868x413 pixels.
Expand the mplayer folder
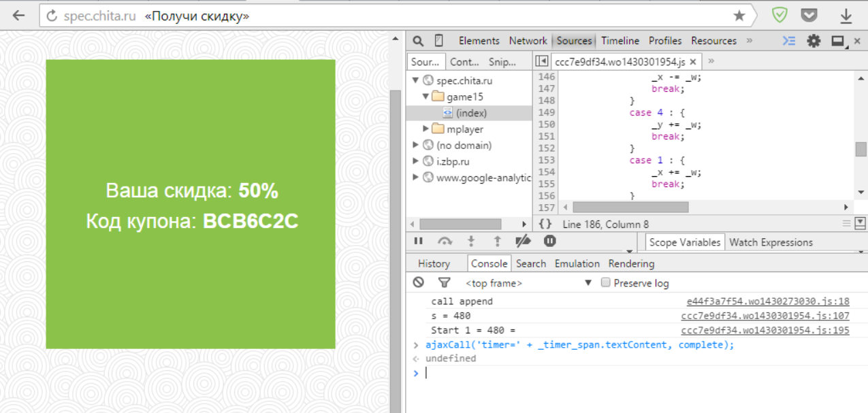coord(426,129)
